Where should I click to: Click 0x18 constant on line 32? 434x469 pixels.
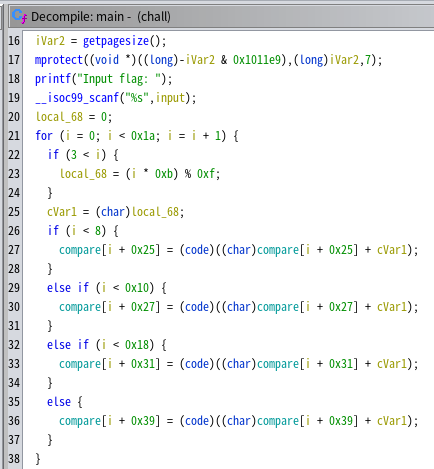[137, 345]
